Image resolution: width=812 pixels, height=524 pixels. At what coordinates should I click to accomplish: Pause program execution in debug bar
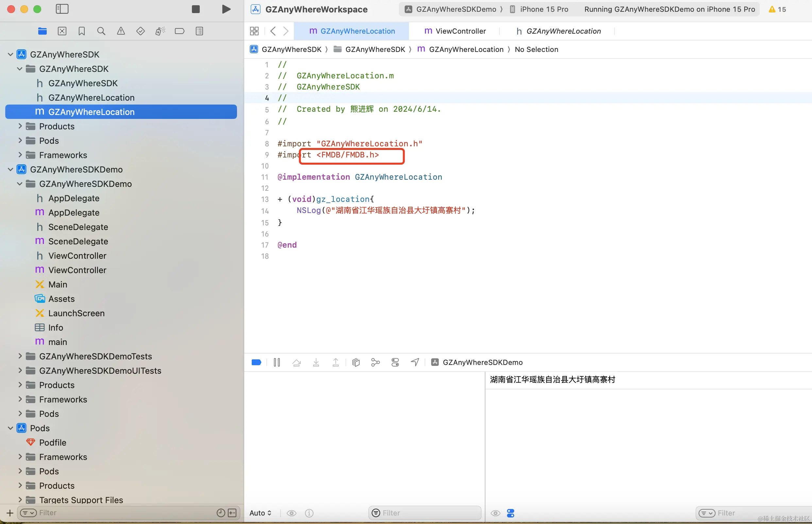[x=277, y=362]
